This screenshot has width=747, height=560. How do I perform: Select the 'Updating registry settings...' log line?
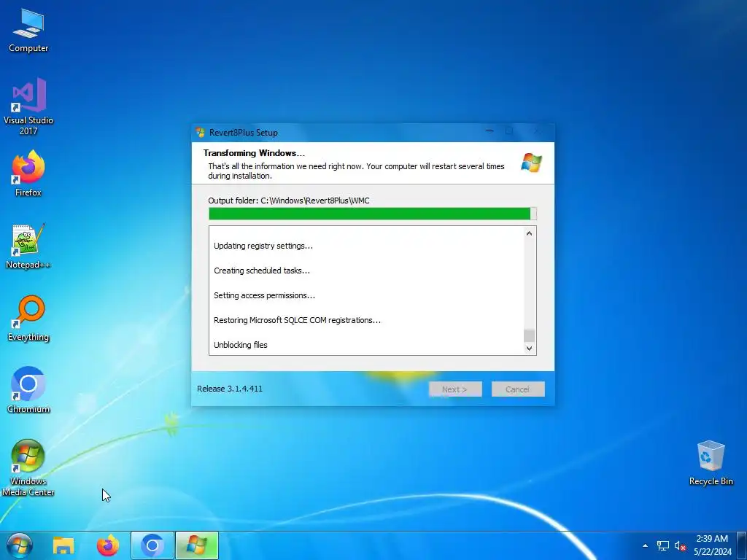263,246
